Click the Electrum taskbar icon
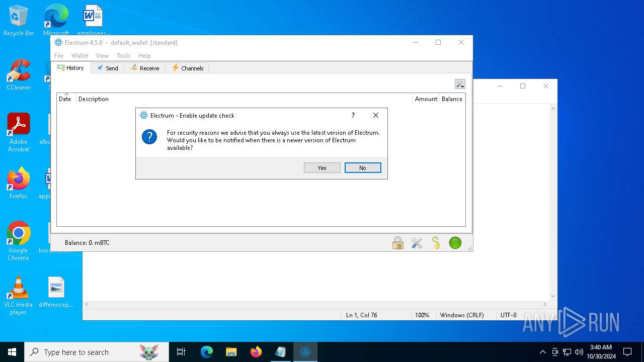This screenshot has height=362, width=644. [x=305, y=352]
